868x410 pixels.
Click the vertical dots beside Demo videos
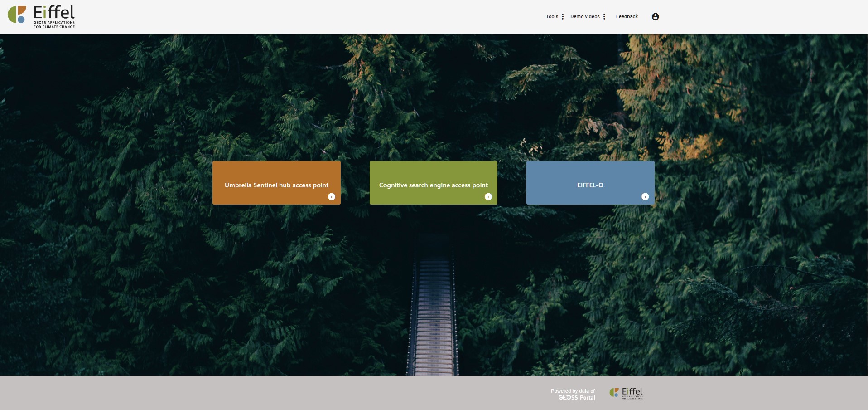604,16
